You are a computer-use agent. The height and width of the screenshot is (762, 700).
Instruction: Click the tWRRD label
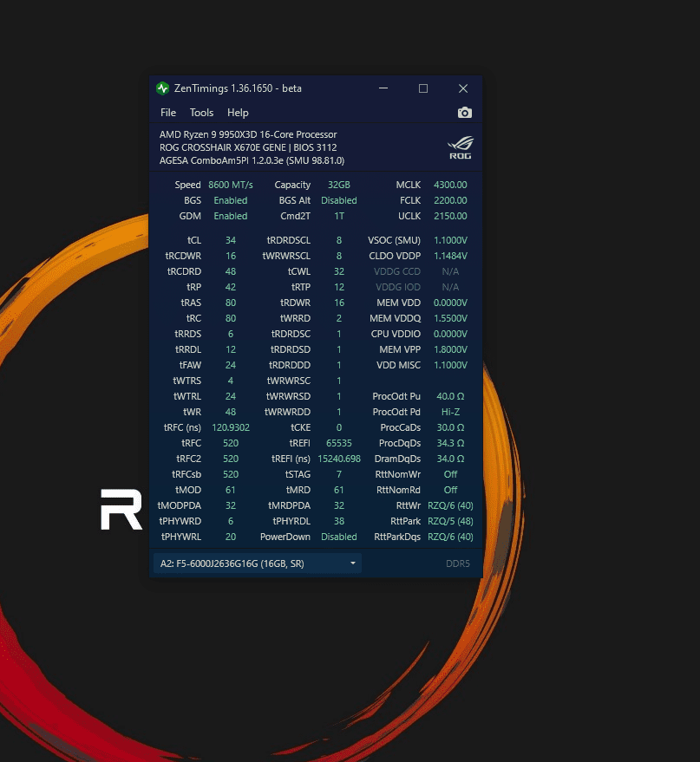(295, 318)
